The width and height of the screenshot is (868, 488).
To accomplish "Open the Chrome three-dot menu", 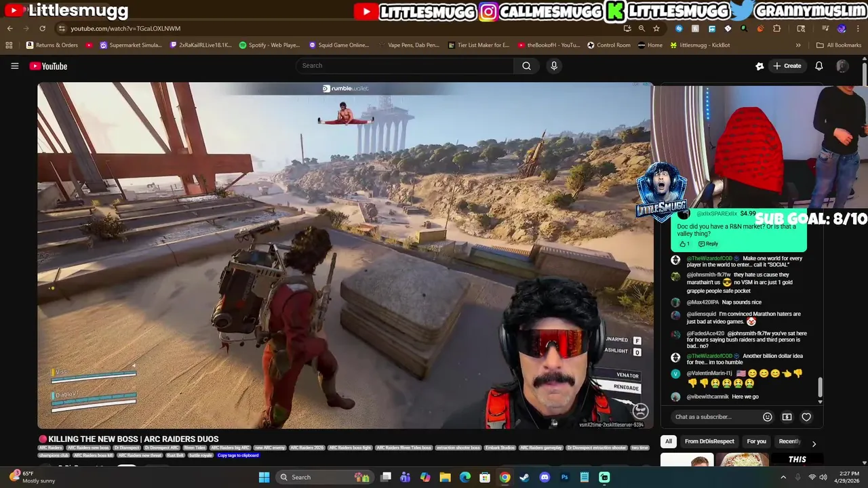I will coord(858,28).
